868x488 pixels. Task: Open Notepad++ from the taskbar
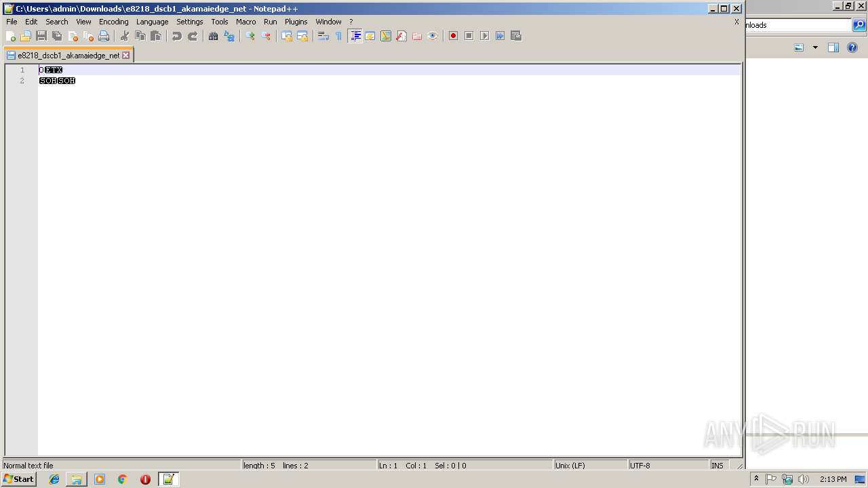coord(168,479)
